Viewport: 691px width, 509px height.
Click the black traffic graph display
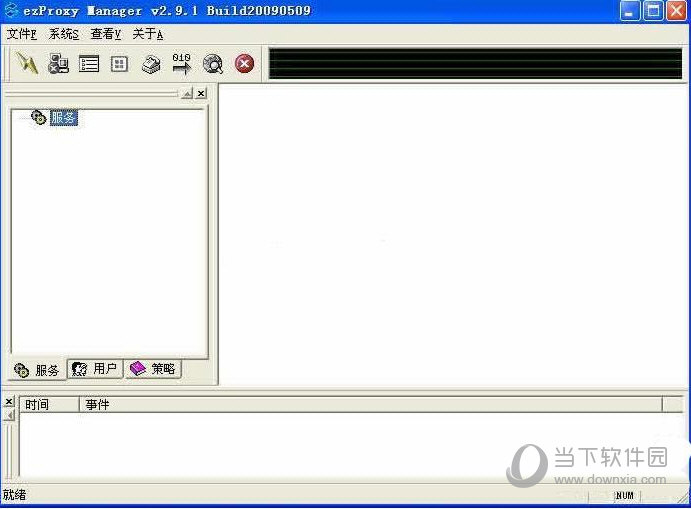[x=475, y=64]
